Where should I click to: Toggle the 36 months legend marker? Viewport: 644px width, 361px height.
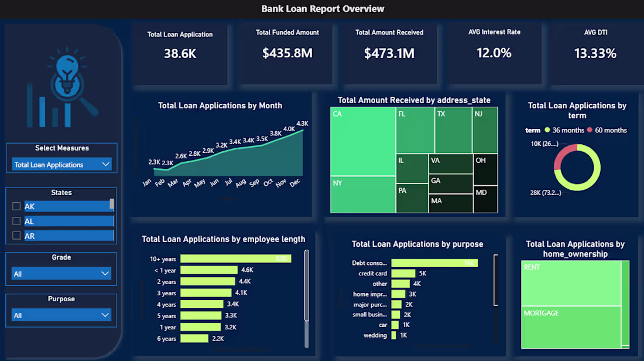[549, 130]
